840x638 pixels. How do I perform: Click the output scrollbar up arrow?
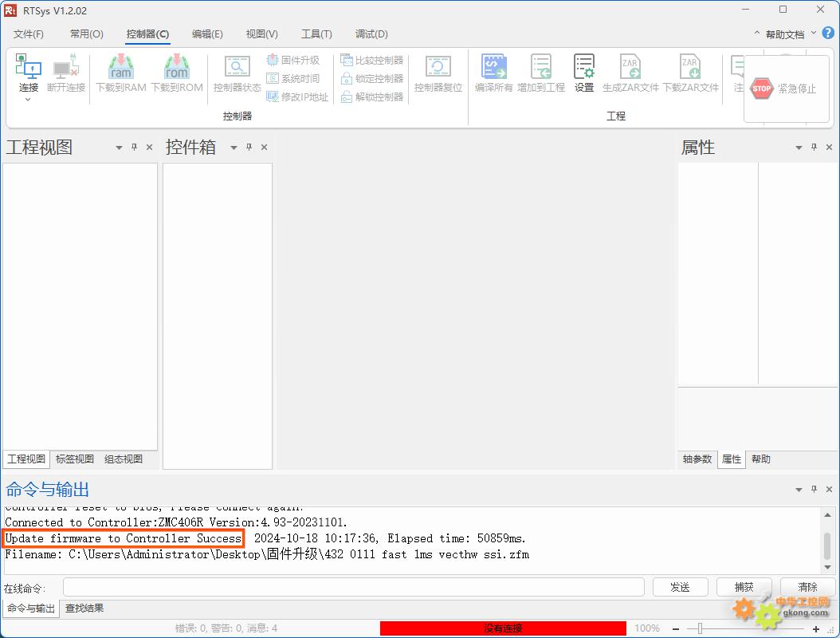tap(828, 515)
